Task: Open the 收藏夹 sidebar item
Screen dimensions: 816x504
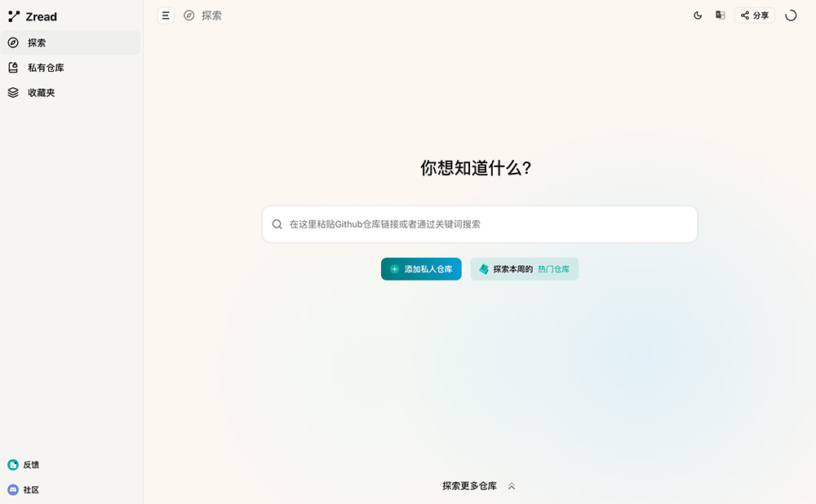Action: 71,93
